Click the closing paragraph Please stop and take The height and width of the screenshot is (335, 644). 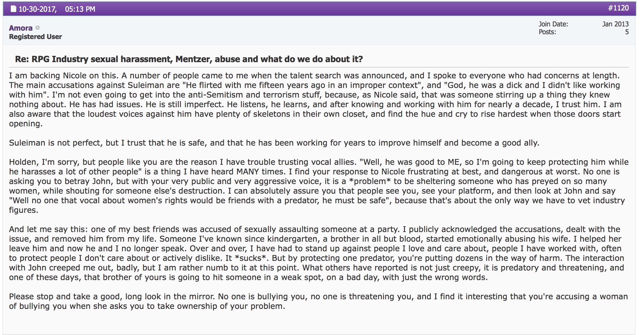click(x=318, y=301)
